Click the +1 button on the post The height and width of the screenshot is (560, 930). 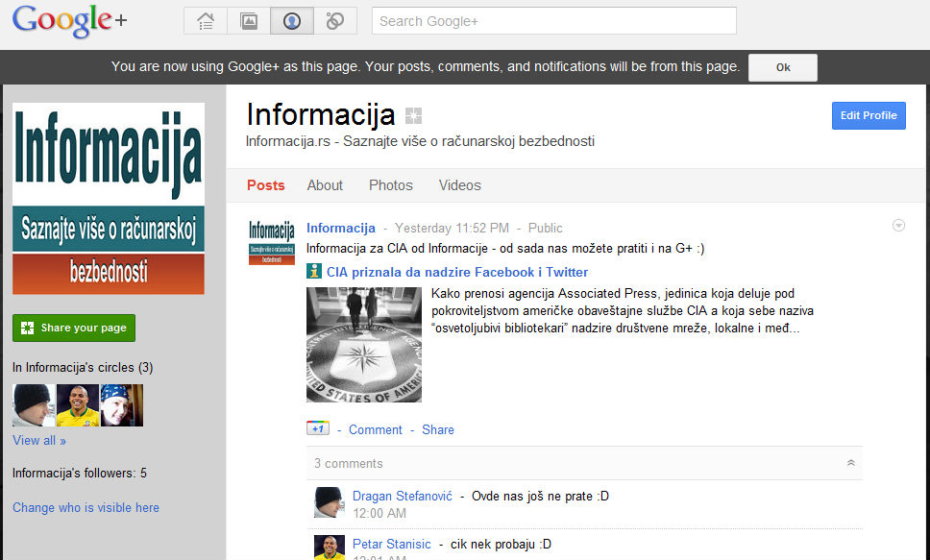(x=318, y=428)
